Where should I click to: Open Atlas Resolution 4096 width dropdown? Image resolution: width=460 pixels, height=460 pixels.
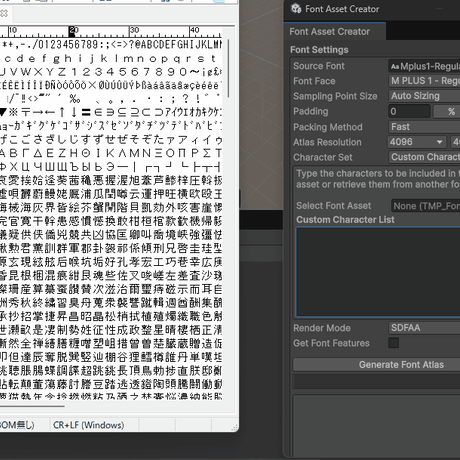417,142
